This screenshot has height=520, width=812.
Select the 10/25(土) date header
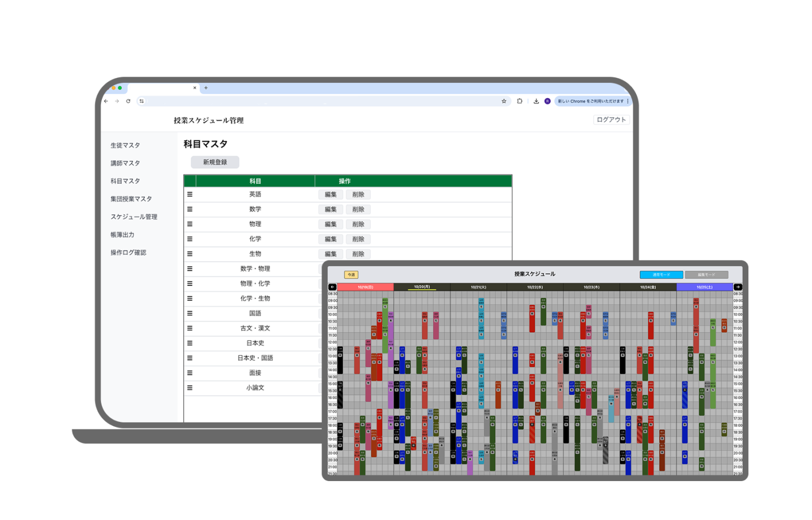(704, 287)
